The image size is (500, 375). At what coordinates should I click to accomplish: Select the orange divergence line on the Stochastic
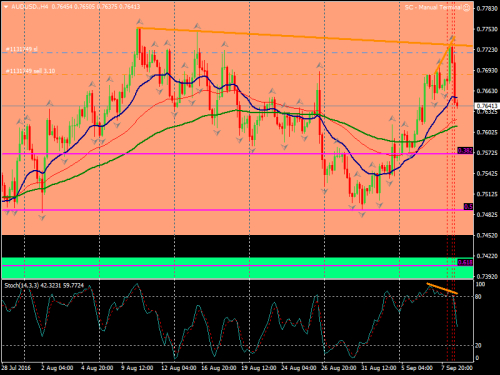pyautogui.click(x=442, y=289)
